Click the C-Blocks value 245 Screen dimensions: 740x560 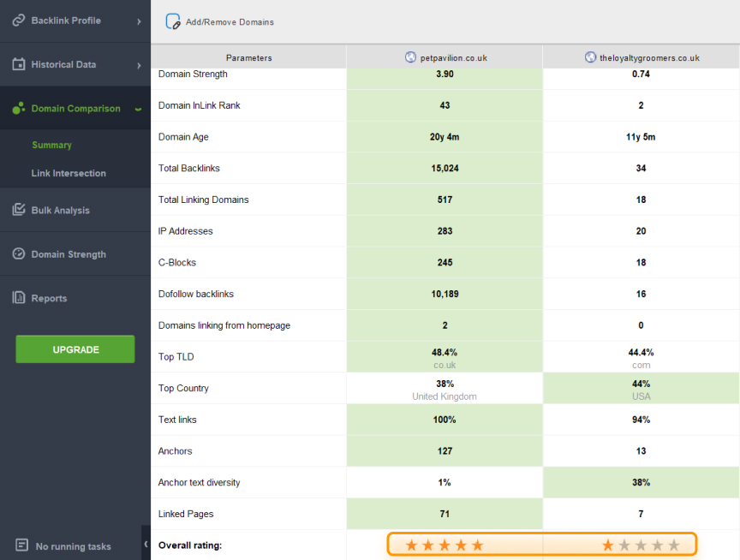[x=445, y=262]
